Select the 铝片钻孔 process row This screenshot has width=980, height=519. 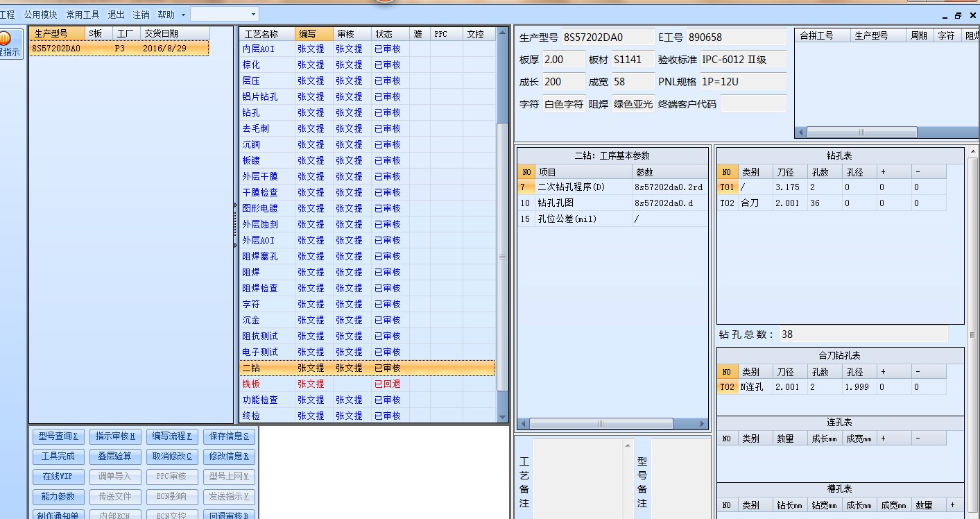click(x=368, y=96)
